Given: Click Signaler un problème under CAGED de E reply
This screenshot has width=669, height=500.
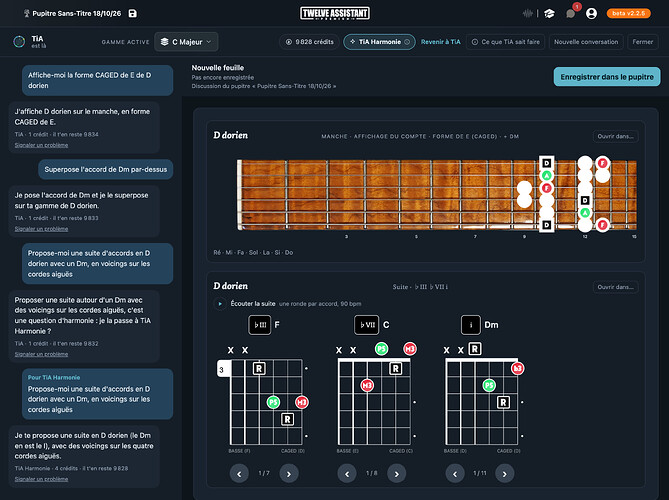Looking at the screenshot, I should (x=41, y=145).
